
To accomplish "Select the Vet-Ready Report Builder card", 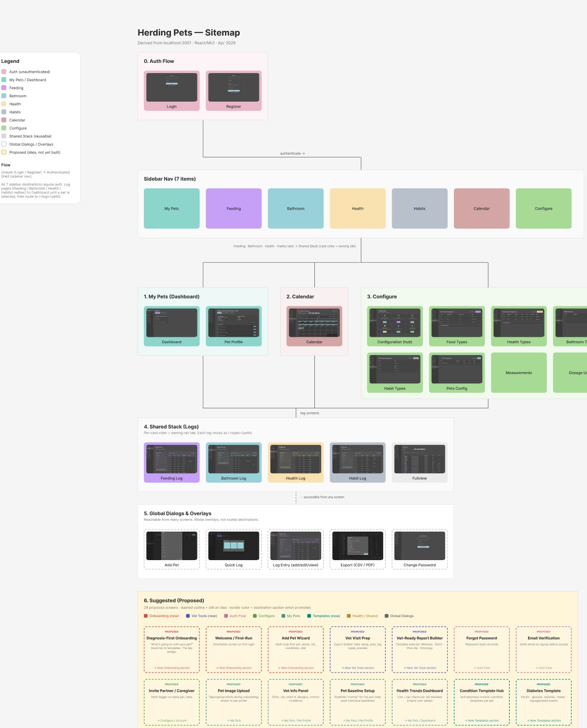I will click(x=419, y=649).
